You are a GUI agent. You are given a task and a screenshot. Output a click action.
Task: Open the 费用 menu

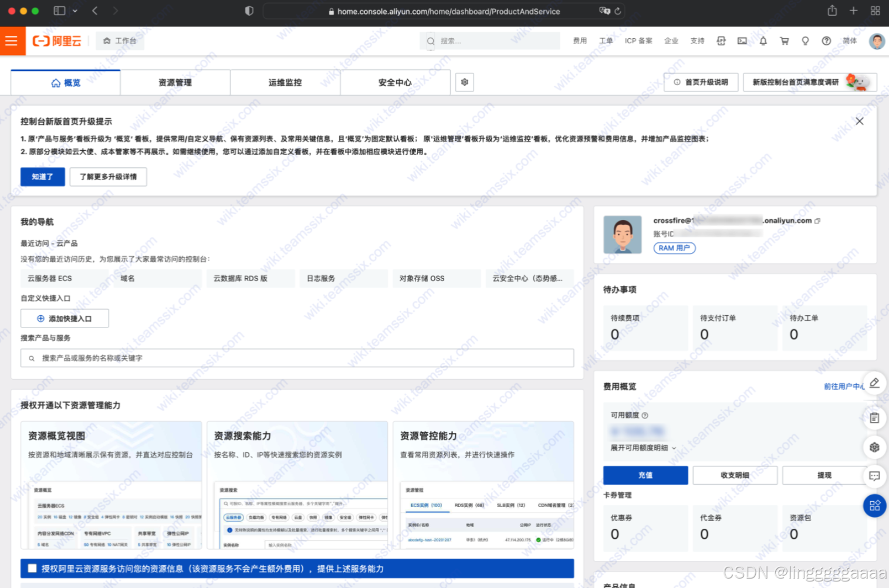tap(580, 41)
